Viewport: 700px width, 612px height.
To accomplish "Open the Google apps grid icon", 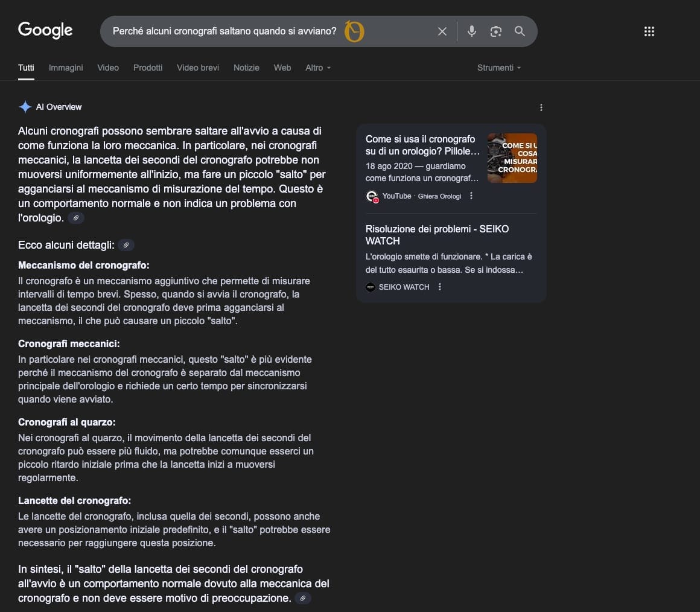I will click(649, 31).
